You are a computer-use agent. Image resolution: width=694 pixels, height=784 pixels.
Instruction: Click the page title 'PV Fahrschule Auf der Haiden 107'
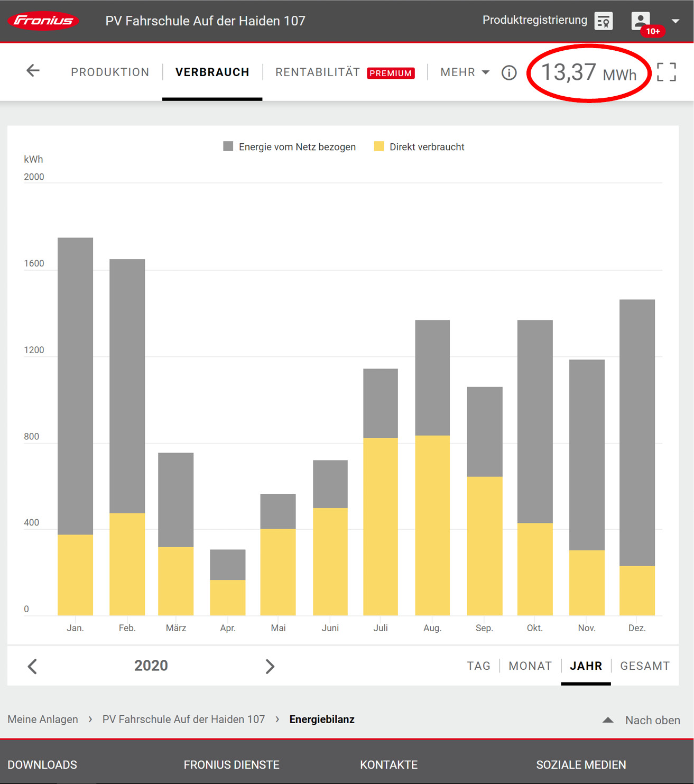pos(205,21)
